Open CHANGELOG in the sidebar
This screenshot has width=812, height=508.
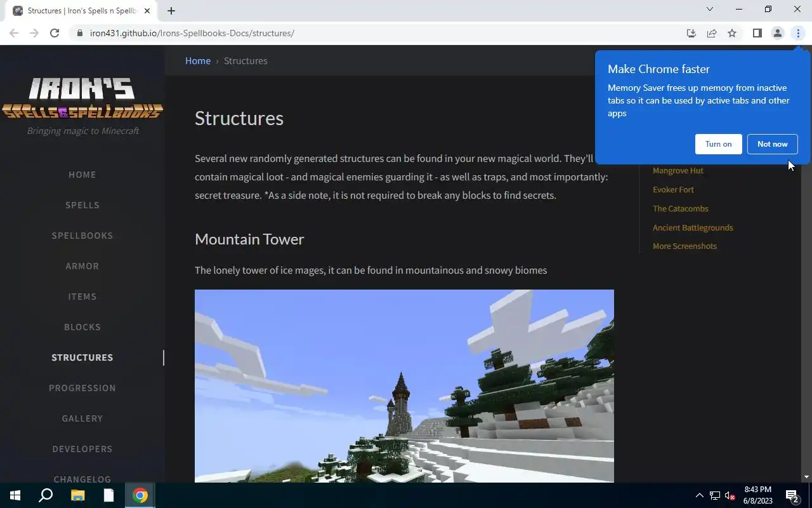coord(82,479)
